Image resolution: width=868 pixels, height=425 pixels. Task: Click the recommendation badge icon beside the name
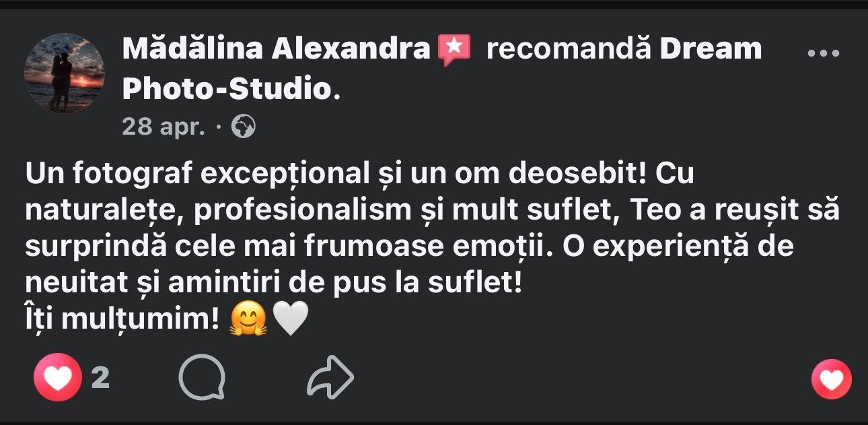(456, 47)
